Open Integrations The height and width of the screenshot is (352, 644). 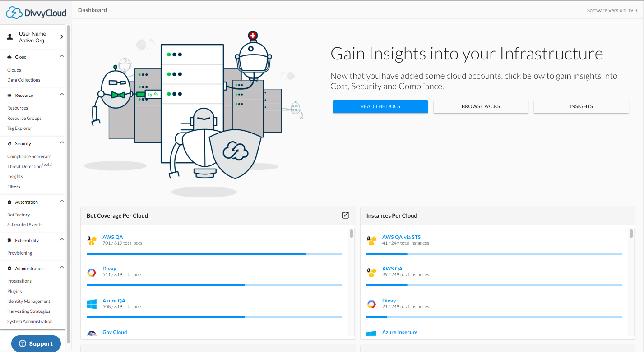(19, 281)
